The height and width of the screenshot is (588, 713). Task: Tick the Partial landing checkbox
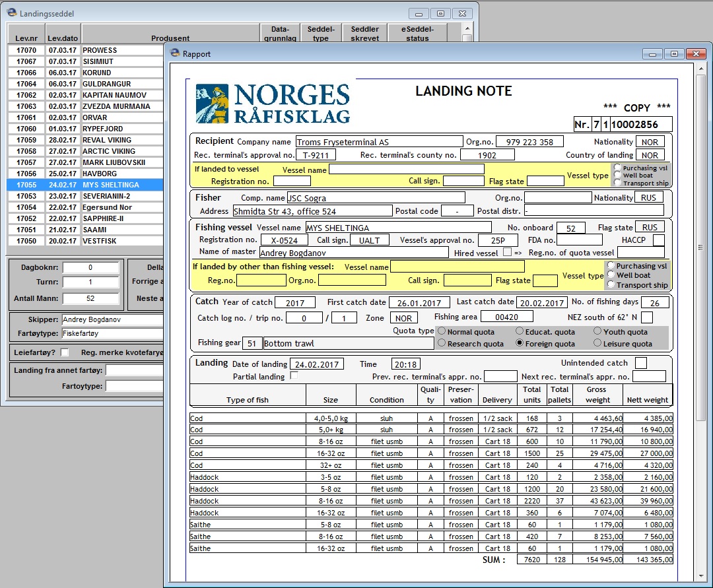(x=294, y=376)
